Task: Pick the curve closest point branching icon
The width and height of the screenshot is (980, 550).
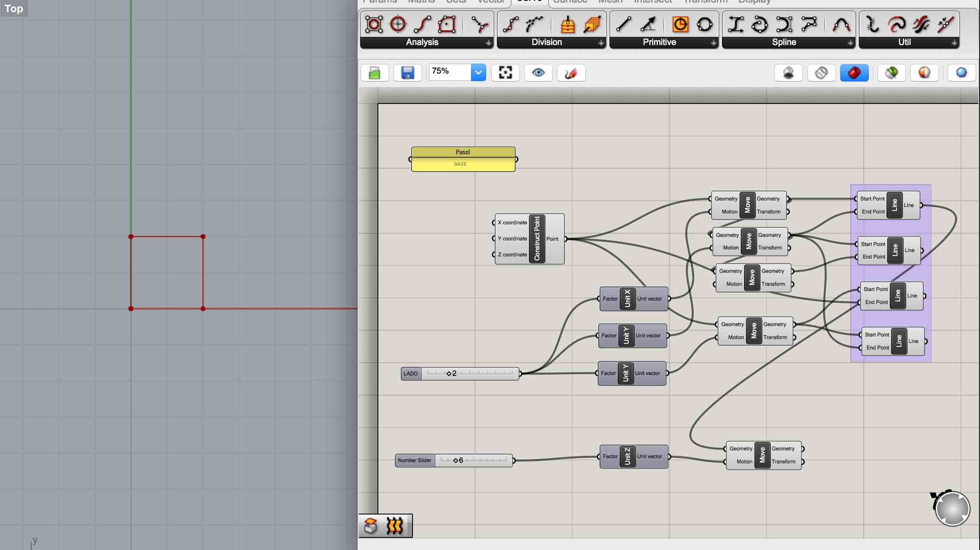Action: click(479, 24)
